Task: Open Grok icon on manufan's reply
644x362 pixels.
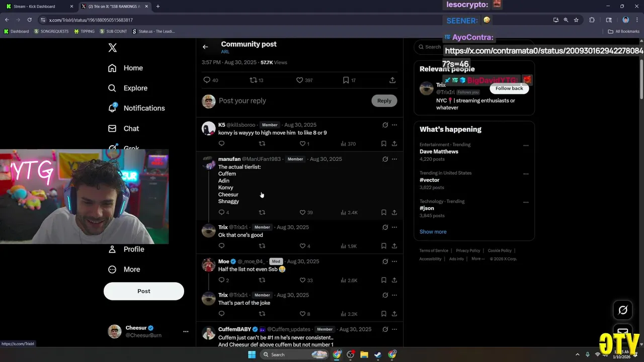Action: click(385, 159)
